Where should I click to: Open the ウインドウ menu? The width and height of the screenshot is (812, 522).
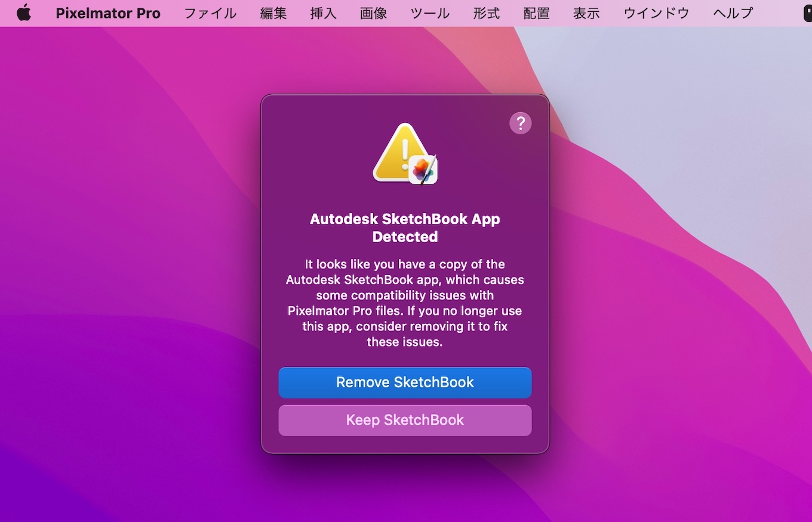[x=656, y=13]
